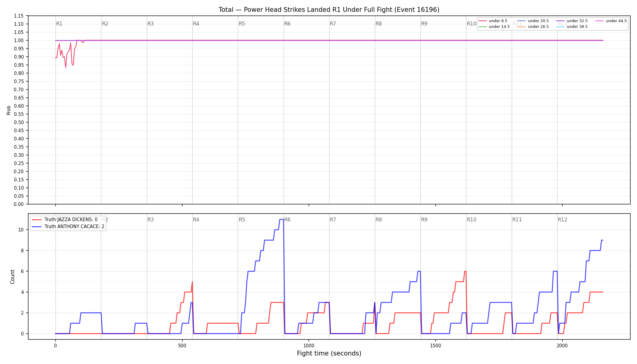This screenshot has height=364, width=637.
Task: Click the R7 round marker in the count chart
Action: [333, 220]
